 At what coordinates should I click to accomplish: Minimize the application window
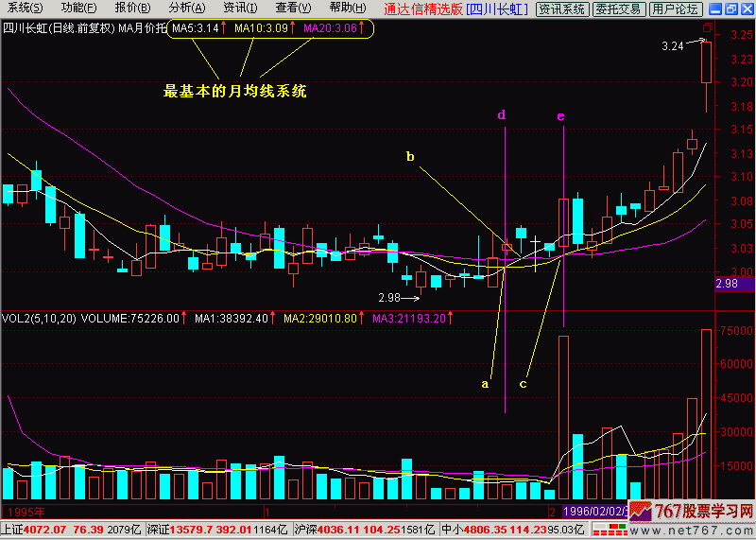pyautogui.click(x=713, y=9)
